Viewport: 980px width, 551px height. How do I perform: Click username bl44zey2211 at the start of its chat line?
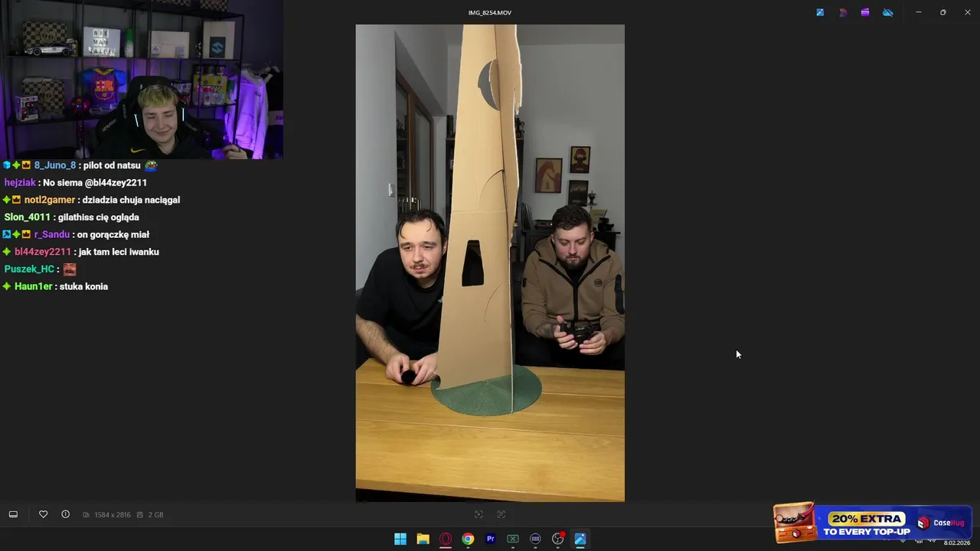(43, 252)
